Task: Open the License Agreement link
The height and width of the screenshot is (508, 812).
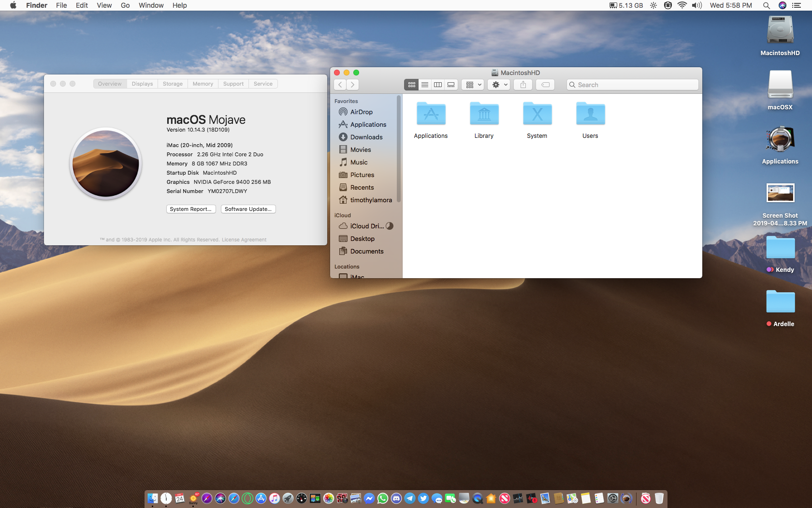Action: point(244,239)
